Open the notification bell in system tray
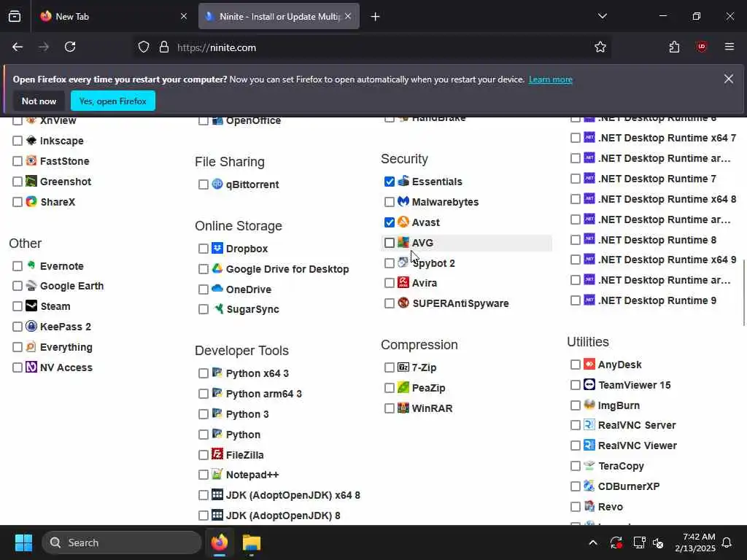 point(727,542)
